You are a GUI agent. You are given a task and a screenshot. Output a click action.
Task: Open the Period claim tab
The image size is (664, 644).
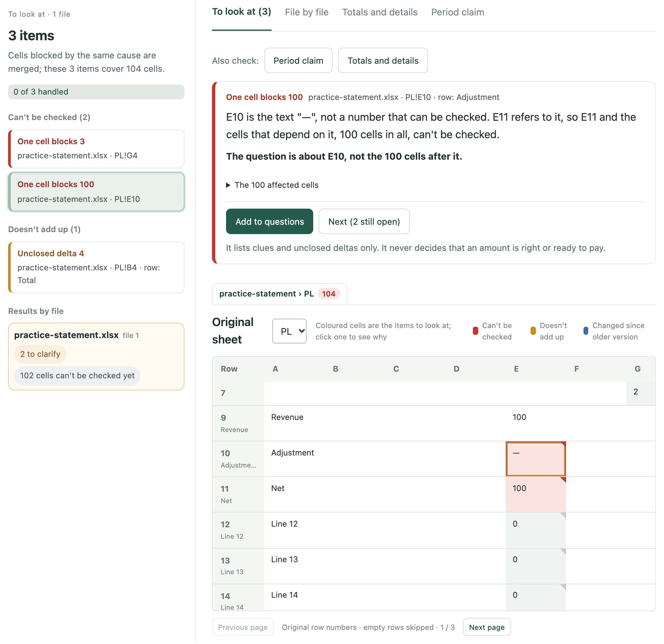pos(458,12)
